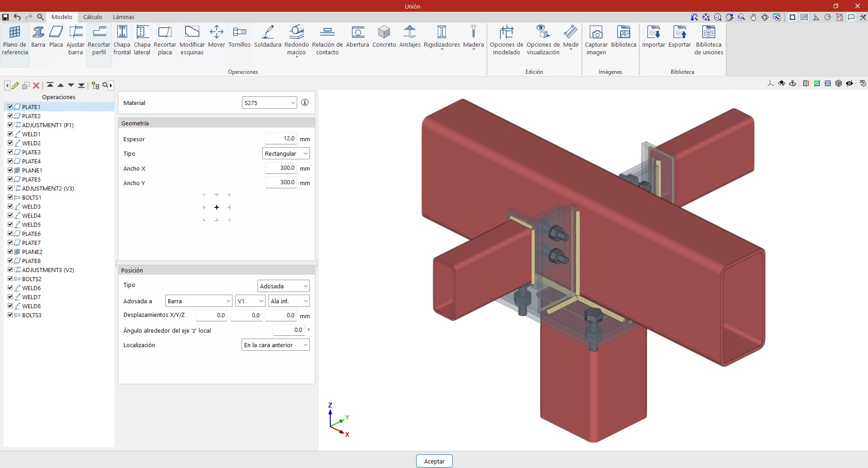Choose the Relación de contacto tool
This screenshot has height=468, width=868.
pyautogui.click(x=327, y=41)
